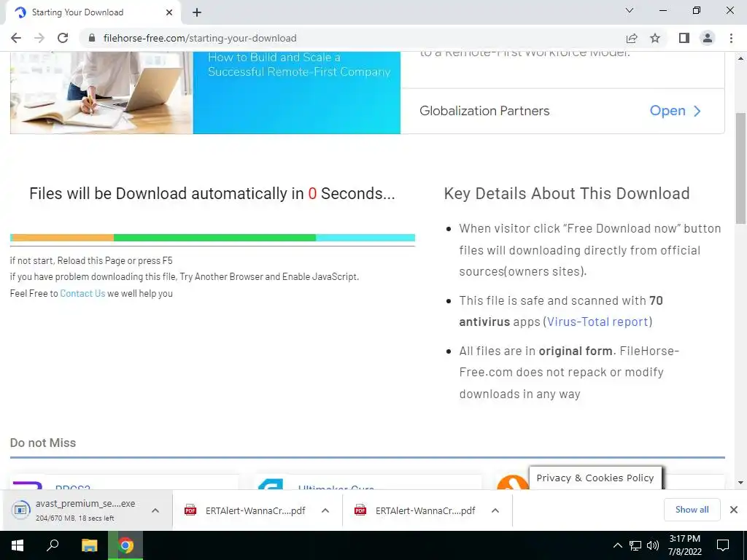
Task: Click the browser forward arrow
Action: [39, 38]
